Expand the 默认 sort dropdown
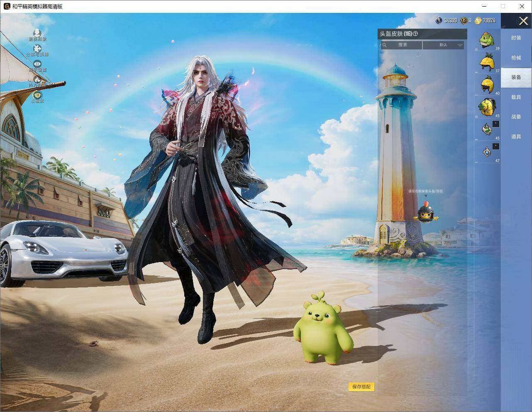The image size is (532, 412). coord(443,45)
